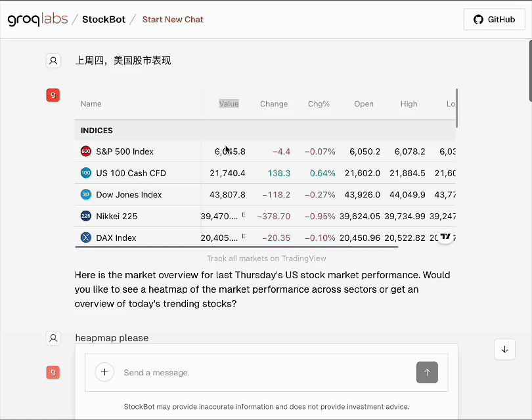Start New Chat link in header
This screenshot has height=420, width=532.
(x=173, y=19)
